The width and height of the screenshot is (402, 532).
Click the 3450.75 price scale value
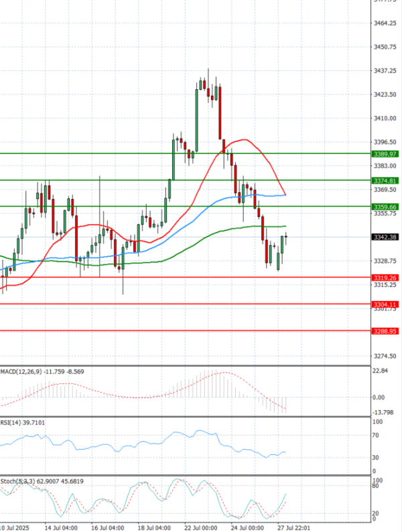(x=385, y=47)
